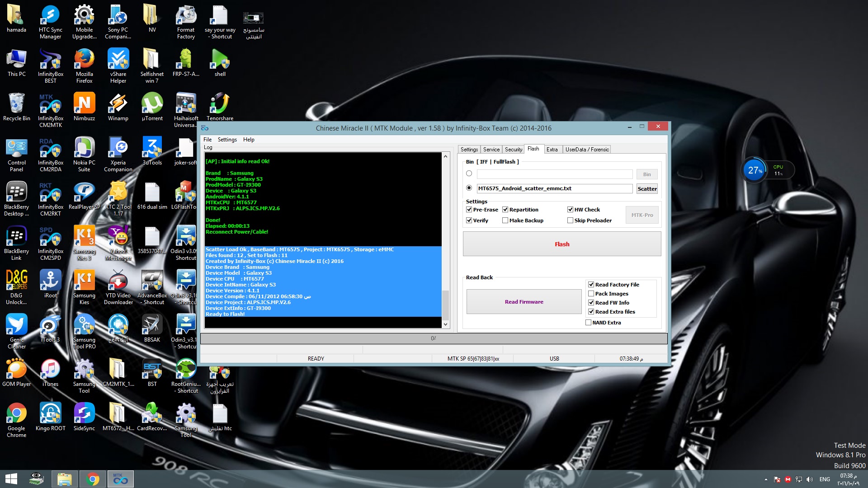This screenshot has height=488, width=868.
Task: Open vShare Helper desktop icon
Action: 118,66
